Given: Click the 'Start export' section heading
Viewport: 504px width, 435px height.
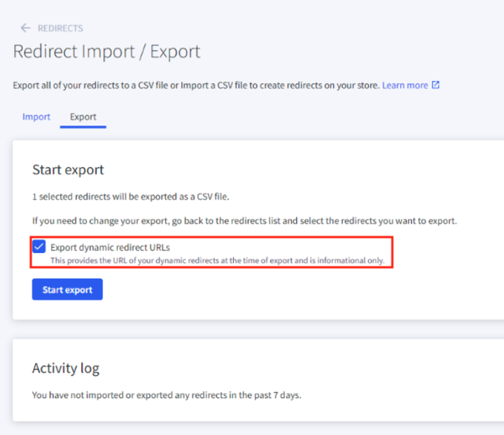Looking at the screenshot, I should click(68, 169).
